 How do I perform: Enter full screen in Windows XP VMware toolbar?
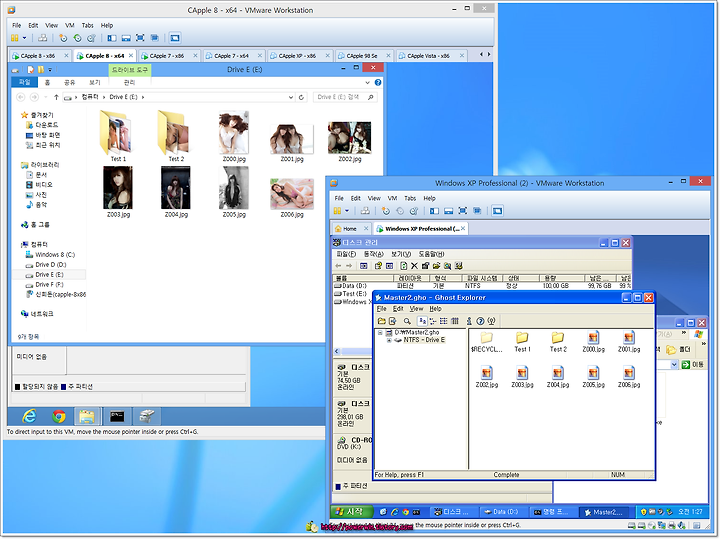(463, 211)
